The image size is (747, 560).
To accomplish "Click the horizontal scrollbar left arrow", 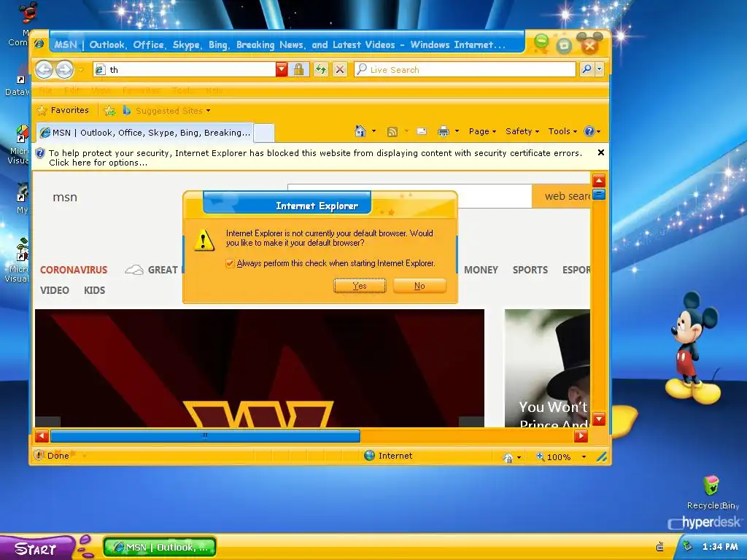I will point(42,436).
